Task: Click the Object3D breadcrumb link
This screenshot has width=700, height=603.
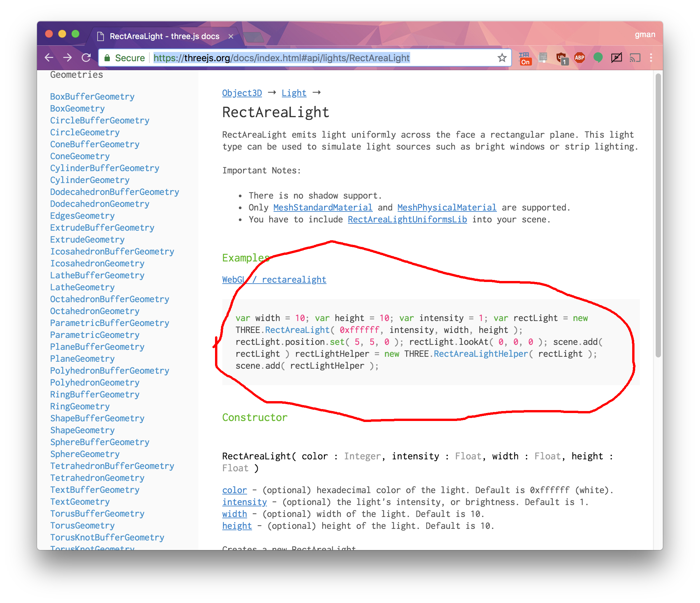Action: tap(242, 93)
